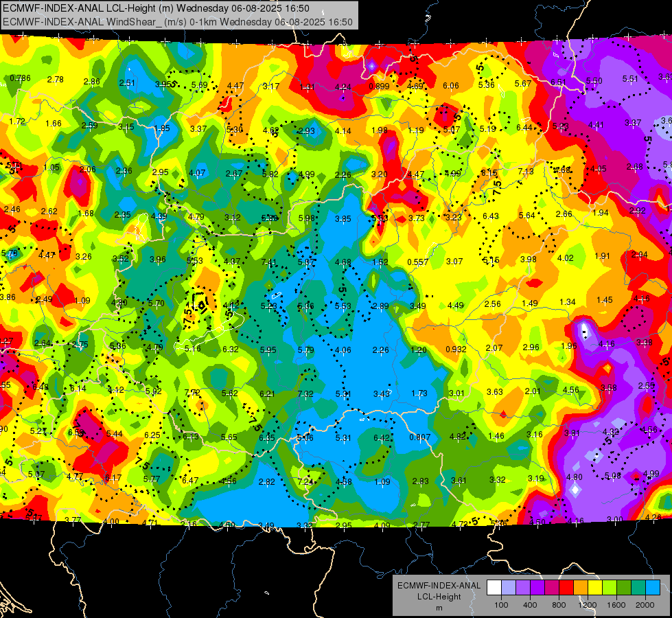Click the wind shear value 7.41
The height and width of the screenshot is (618, 672).
pos(269,262)
